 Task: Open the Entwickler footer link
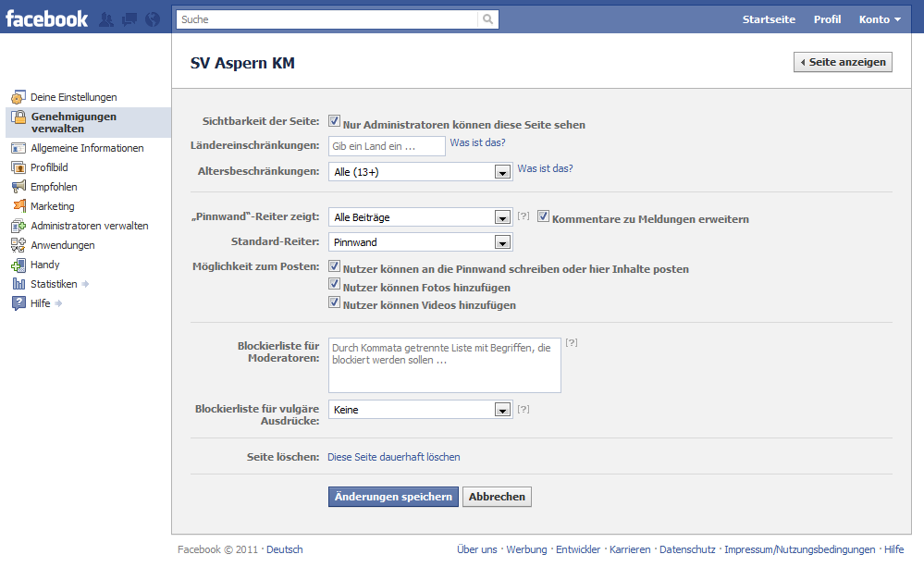(x=578, y=549)
